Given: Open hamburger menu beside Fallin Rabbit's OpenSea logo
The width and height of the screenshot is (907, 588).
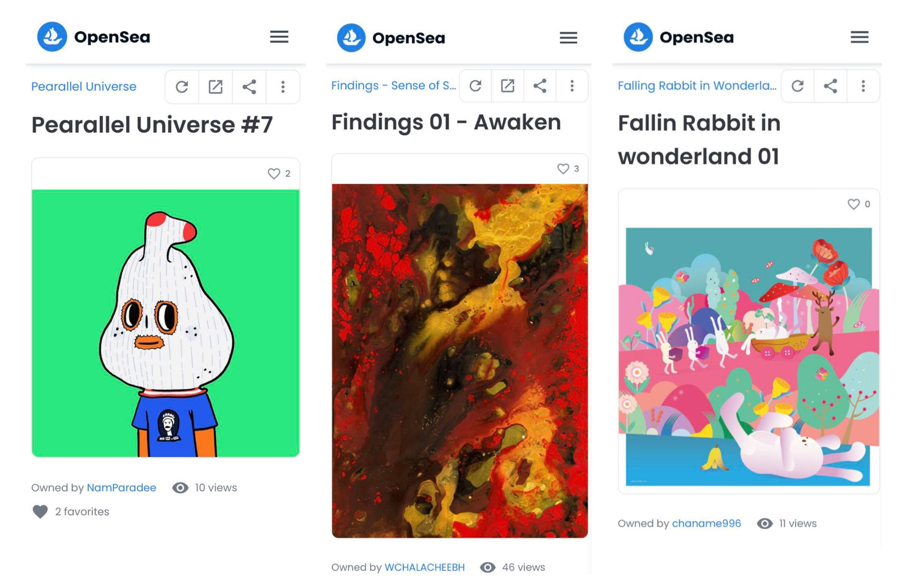Looking at the screenshot, I should (859, 37).
